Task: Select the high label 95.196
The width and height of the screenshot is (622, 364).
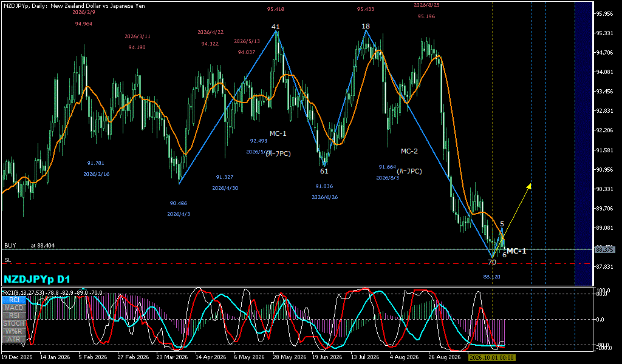Action: 426,16
